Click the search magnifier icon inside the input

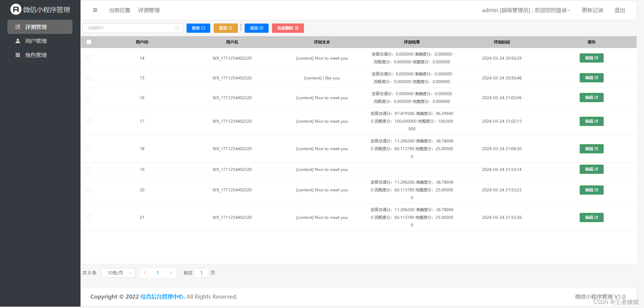pyautogui.click(x=177, y=28)
